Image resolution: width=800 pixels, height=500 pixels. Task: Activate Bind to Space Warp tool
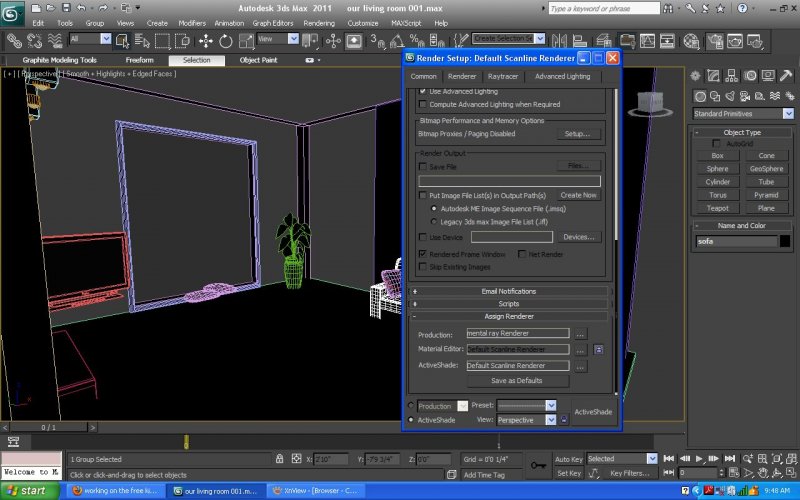point(55,41)
